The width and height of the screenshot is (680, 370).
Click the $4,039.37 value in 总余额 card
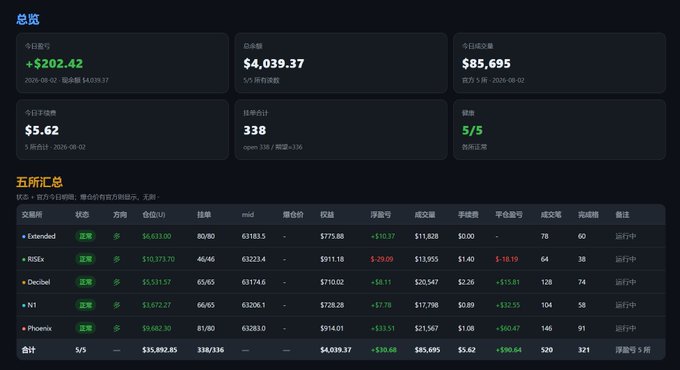(x=274, y=64)
